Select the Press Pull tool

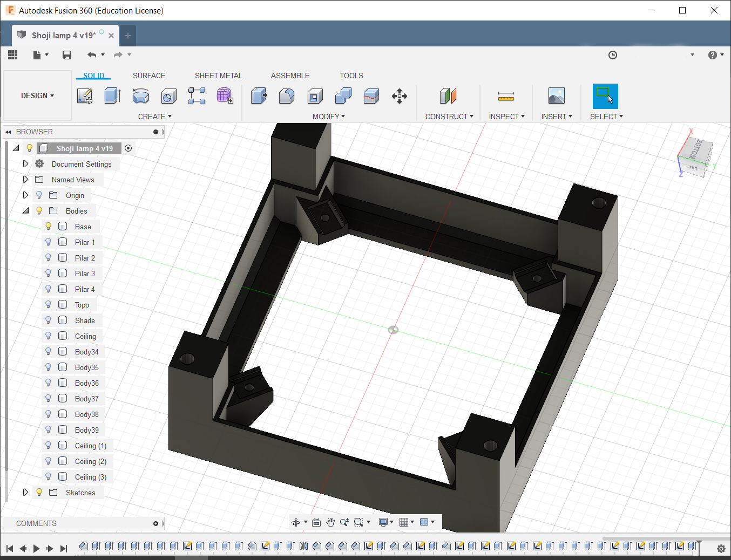[x=259, y=96]
